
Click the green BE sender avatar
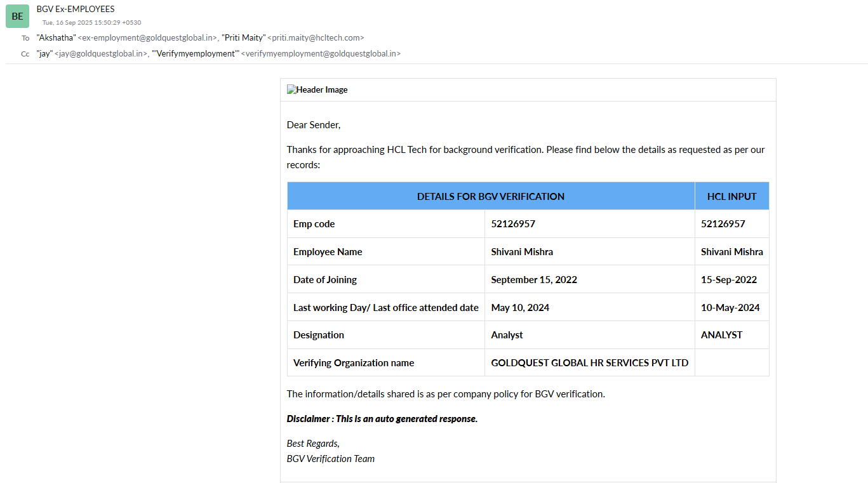17,16
